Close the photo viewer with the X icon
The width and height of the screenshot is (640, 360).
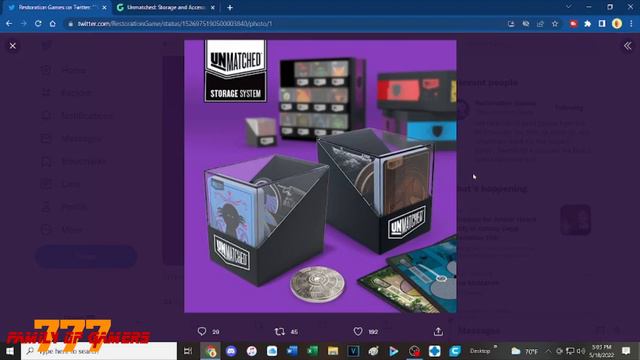[x=13, y=46]
